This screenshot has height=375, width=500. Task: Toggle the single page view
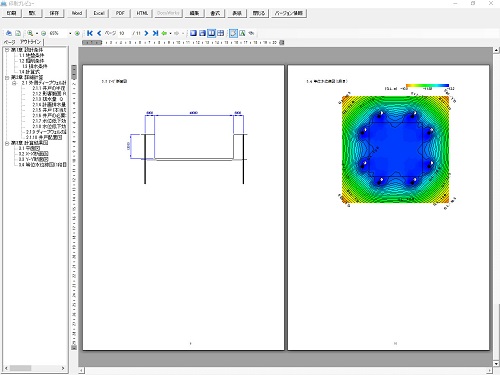click(193, 33)
